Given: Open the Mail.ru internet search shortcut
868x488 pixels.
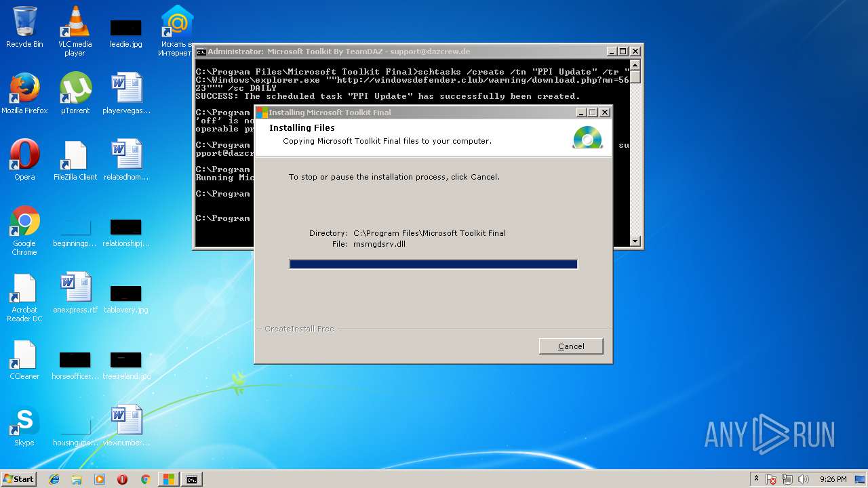Looking at the screenshot, I should (176, 30).
